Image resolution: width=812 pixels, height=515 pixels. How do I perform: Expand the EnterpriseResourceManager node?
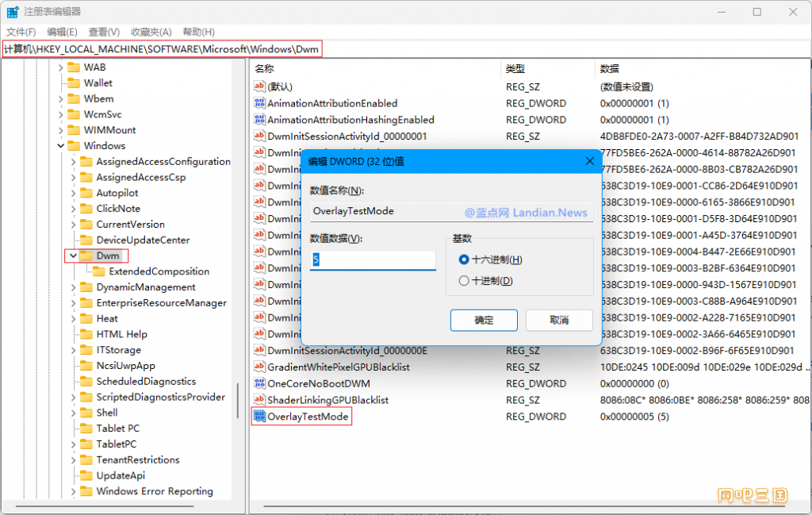[73, 302]
